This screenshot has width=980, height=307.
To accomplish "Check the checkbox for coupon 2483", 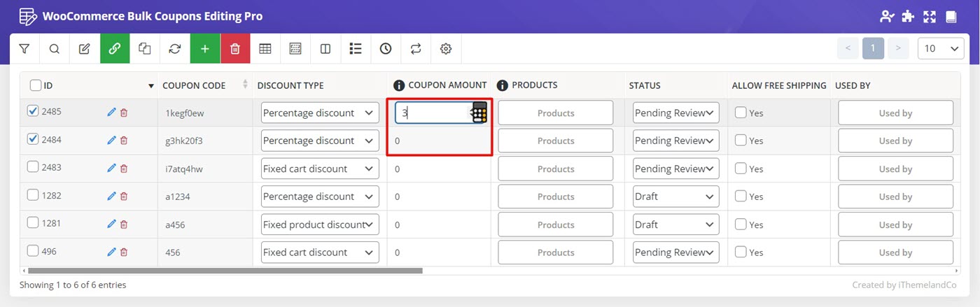I will coord(32,166).
